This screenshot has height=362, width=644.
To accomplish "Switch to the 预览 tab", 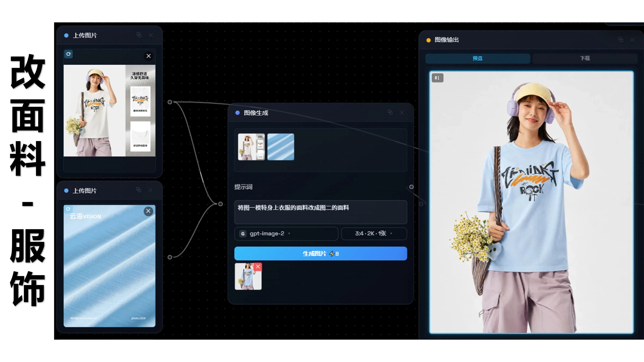I will pos(478,58).
